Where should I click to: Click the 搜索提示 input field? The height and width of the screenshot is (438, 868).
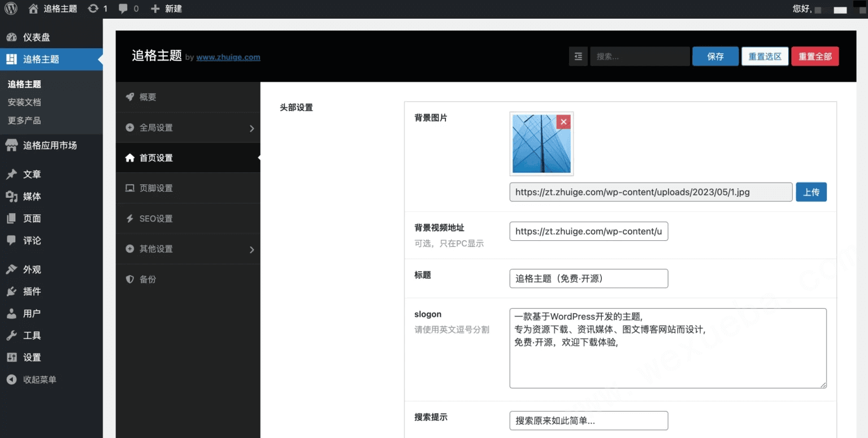pos(589,420)
